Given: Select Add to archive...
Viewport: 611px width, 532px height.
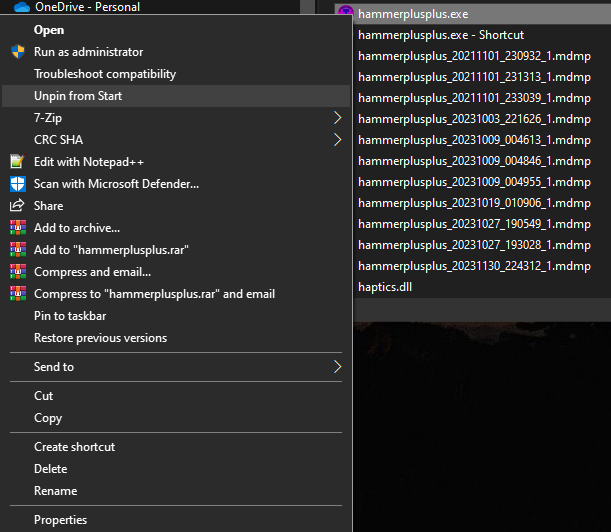Looking at the screenshot, I should click(176, 228).
